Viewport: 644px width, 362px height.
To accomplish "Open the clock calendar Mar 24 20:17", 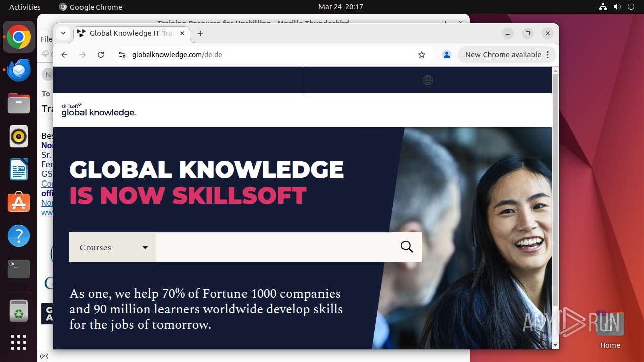I will tap(341, 7).
